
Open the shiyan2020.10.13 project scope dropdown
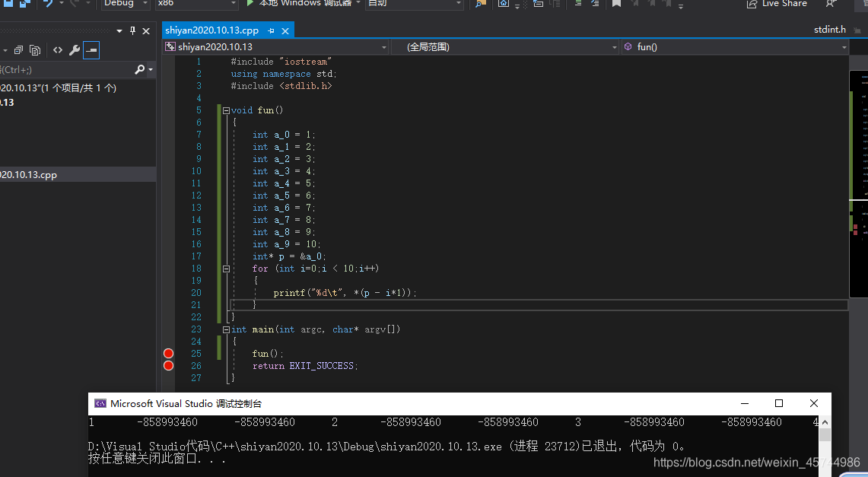tap(275, 47)
